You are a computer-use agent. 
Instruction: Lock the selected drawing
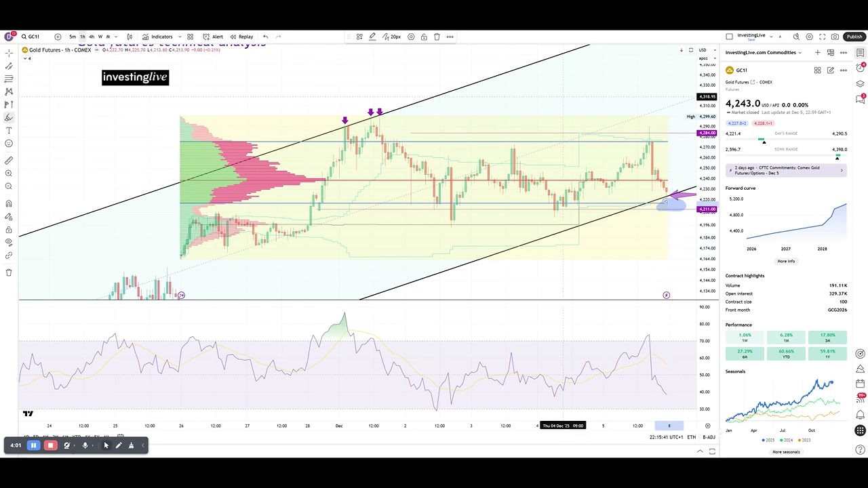click(x=424, y=37)
